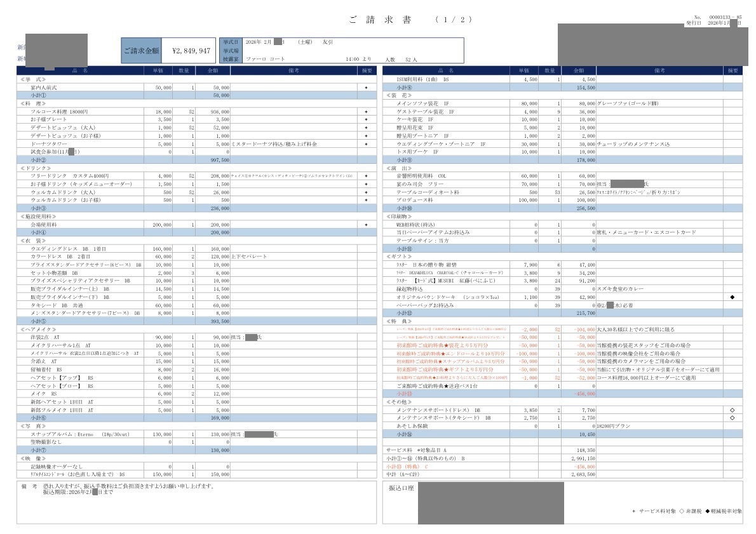This screenshot has height=534, width=756.
Task: Click the right table 備考 column header
Action: pyautogui.click(x=659, y=70)
